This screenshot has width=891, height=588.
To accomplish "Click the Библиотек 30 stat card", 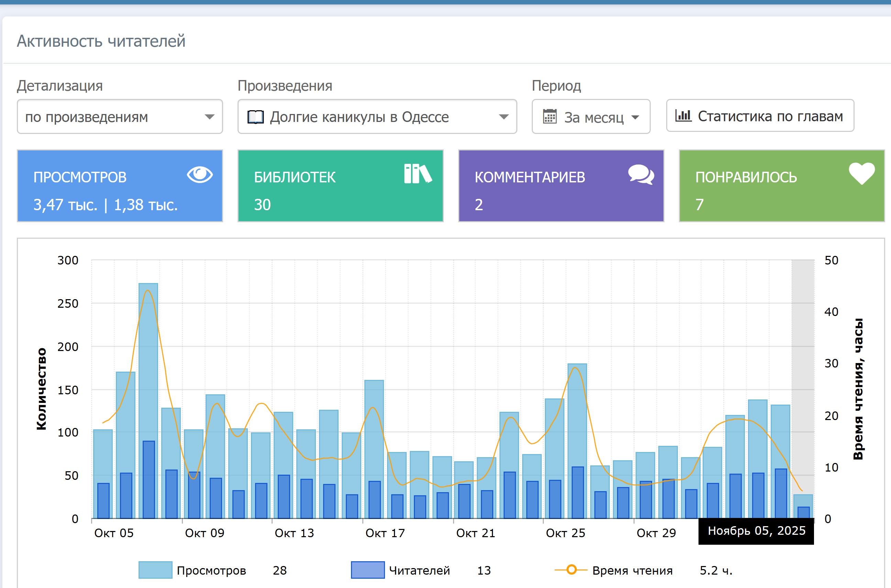I will point(340,186).
